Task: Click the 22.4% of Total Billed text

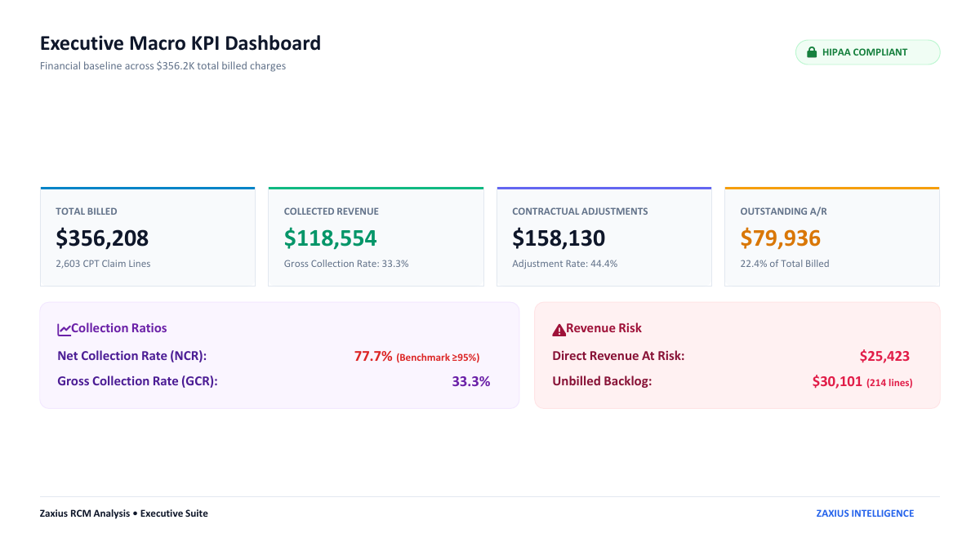Action: pos(785,264)
